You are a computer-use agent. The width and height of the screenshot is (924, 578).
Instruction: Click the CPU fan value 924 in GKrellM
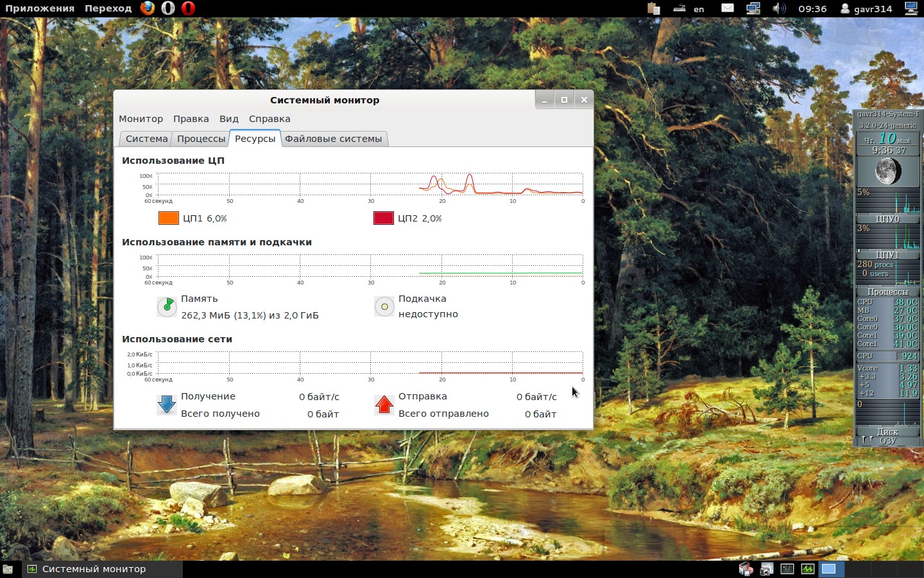tap(909, 356)
